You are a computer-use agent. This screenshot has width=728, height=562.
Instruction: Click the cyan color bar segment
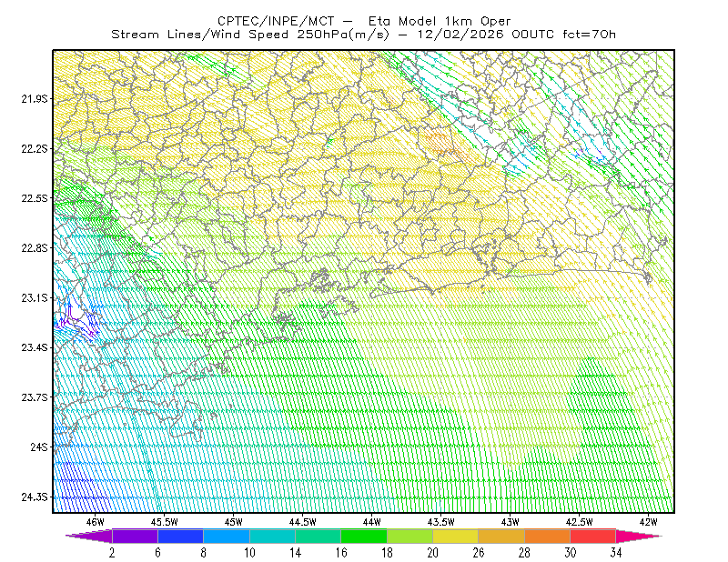[x=272, y=536]
